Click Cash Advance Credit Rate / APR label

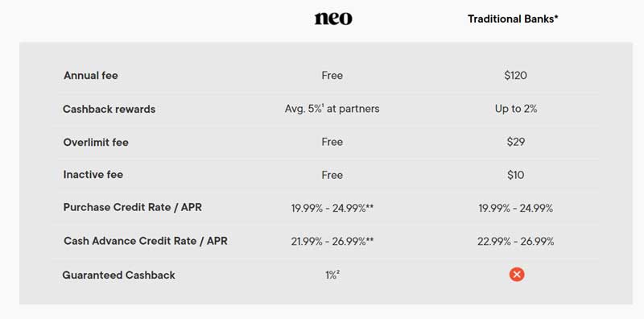(146, 241)
